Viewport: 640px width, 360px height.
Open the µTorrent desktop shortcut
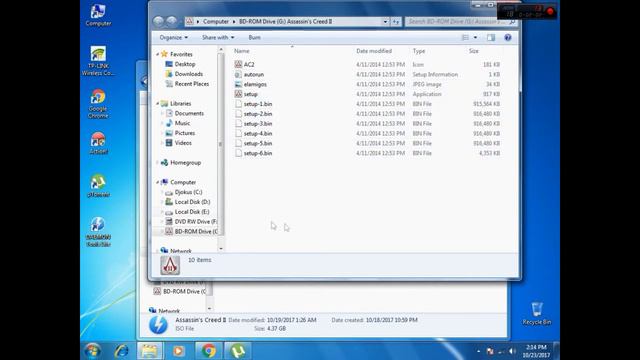click(98, 186)
